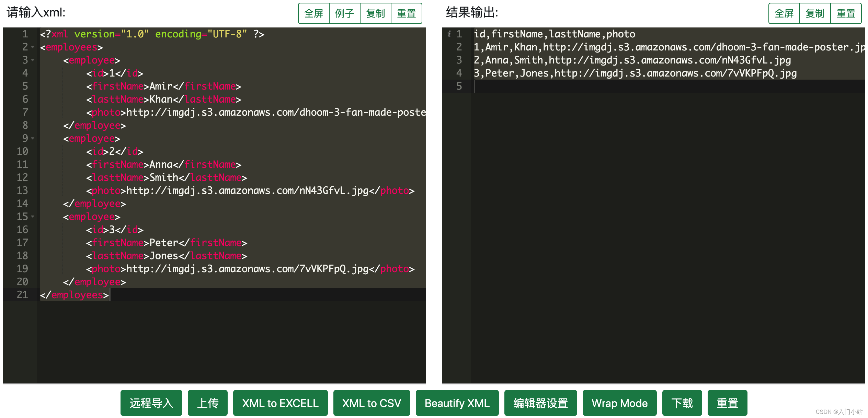Click 全屏 fullscreen on the XML input panel
The height and width of the screenshot is (418, 868).
[x=313, y=13]
